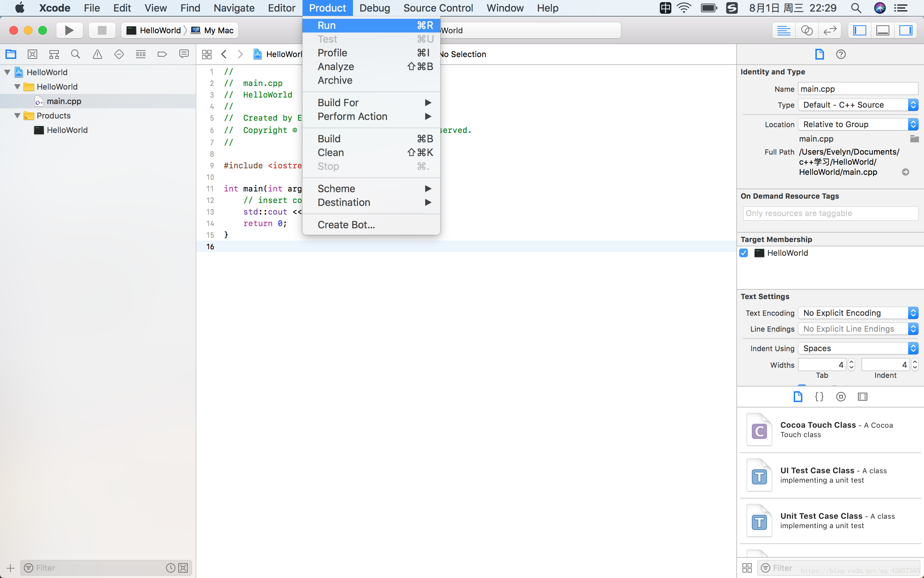
Task: Reveal full path in Finder arrow icon
Action: (905, 172)
